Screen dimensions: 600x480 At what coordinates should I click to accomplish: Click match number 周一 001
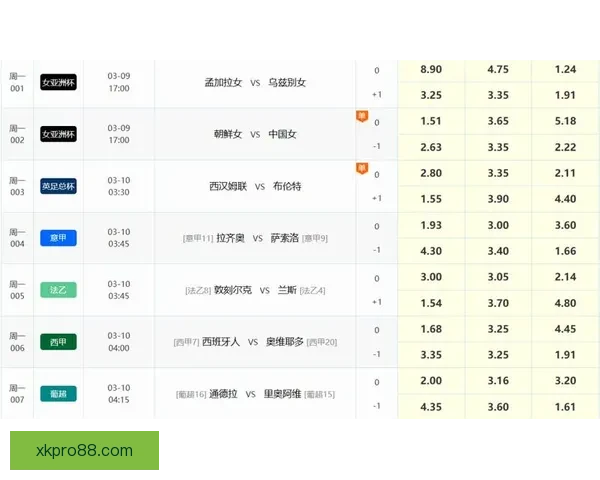[17, 82]
